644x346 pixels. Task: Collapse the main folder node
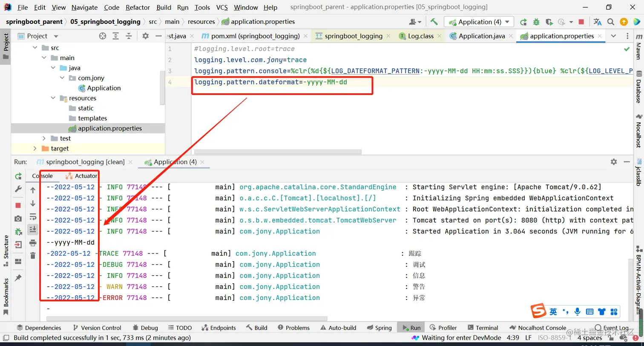[x=44, y=58]
